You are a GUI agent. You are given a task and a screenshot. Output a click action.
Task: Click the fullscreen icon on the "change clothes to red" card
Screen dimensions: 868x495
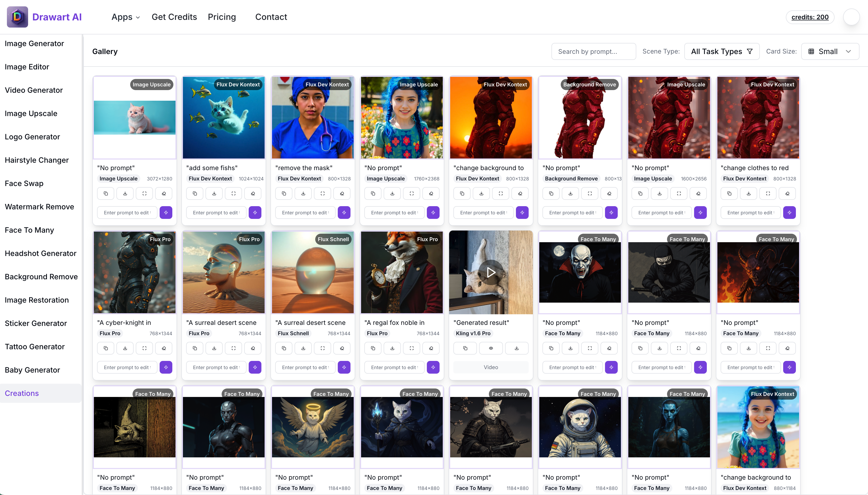tap(768, 193)
